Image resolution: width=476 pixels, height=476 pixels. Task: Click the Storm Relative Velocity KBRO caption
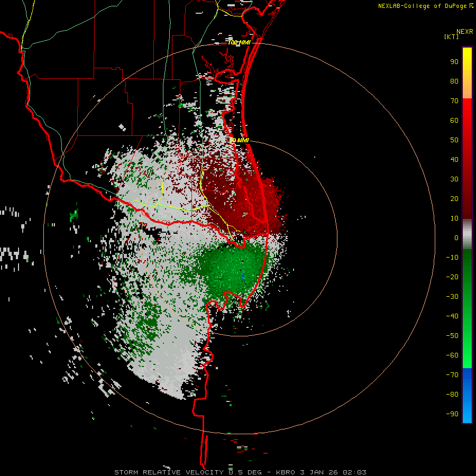[240, 472]
